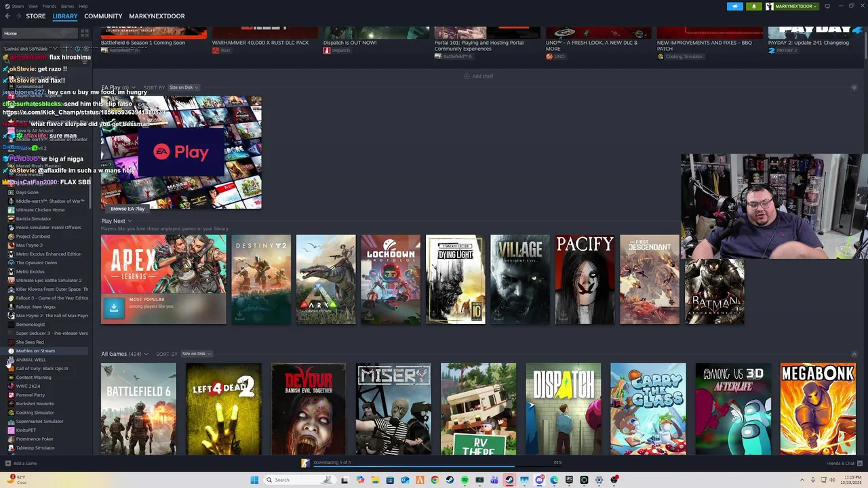
Task: Expand the Play Next shelf options chevron
Action: point(130,221)
